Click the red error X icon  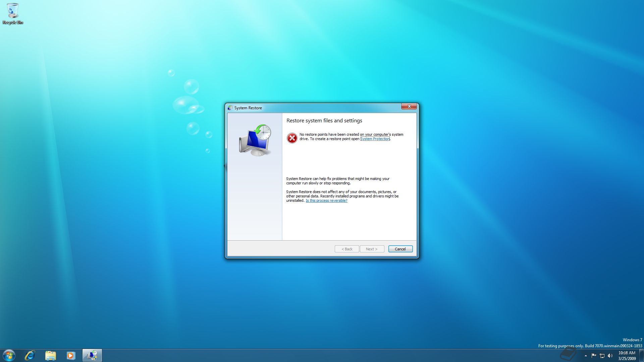(x=292, y=138)
